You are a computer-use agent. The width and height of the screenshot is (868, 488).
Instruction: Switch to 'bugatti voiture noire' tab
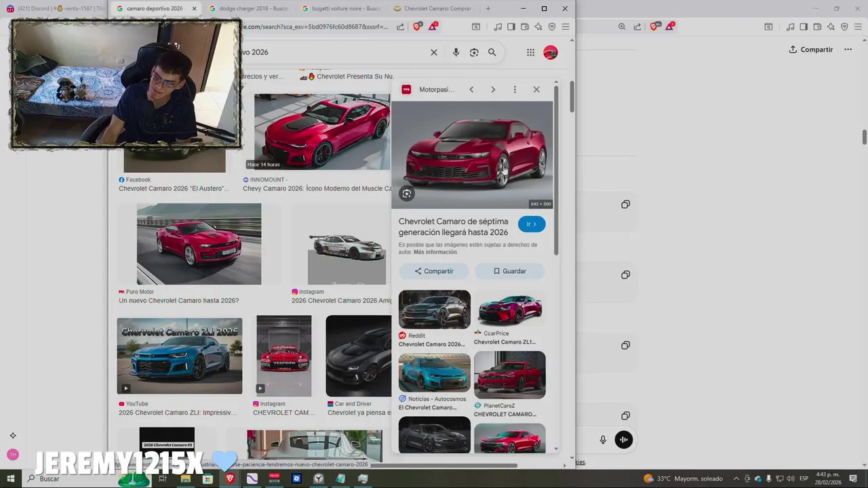341,9
